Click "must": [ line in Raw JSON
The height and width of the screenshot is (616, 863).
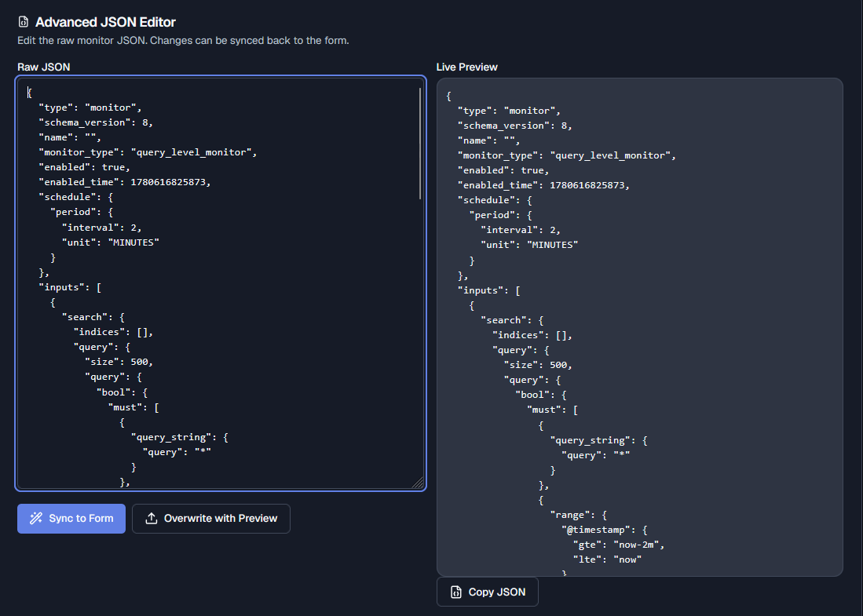coord(133,407)
